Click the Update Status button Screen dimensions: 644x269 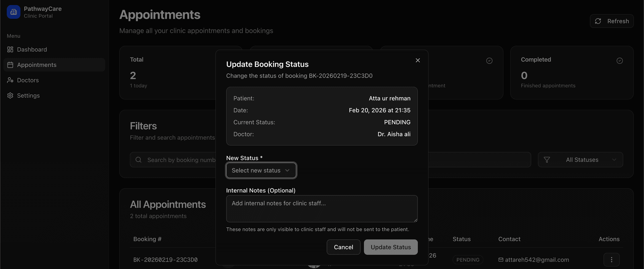tap(391, 247)
